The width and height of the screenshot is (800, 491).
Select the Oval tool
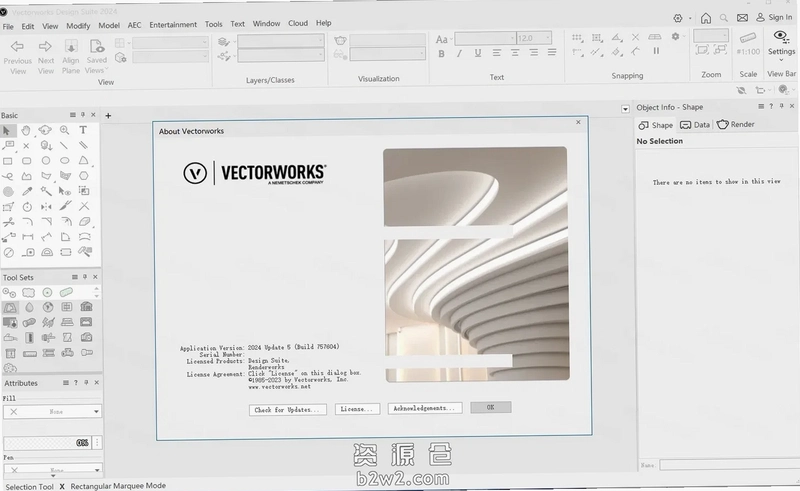(65, 161)
